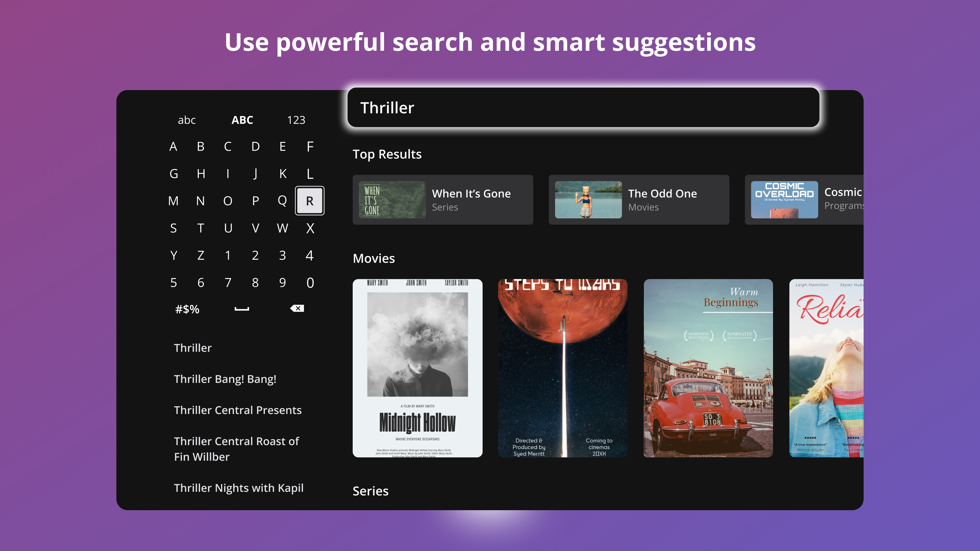Open the Cosmic Overload program result

tap(804, 200)
